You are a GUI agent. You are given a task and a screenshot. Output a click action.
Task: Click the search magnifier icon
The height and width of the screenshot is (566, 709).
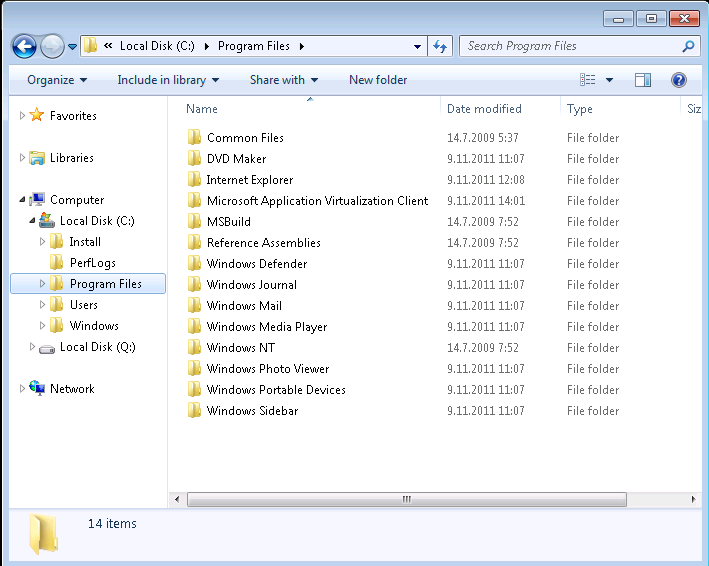688,46
